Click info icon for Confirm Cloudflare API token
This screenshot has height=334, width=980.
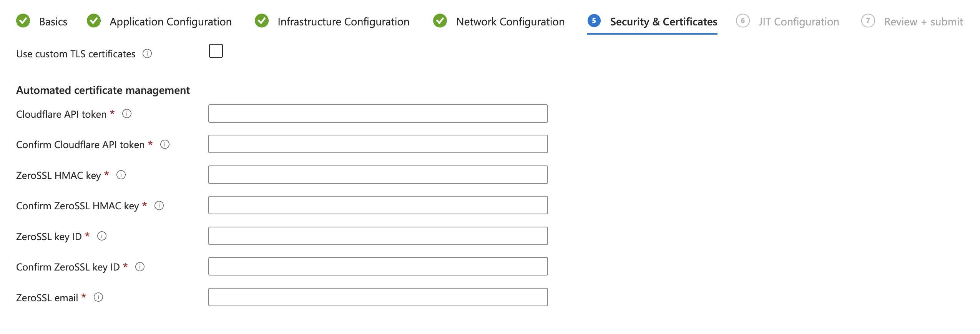click(x=165, y=144)
